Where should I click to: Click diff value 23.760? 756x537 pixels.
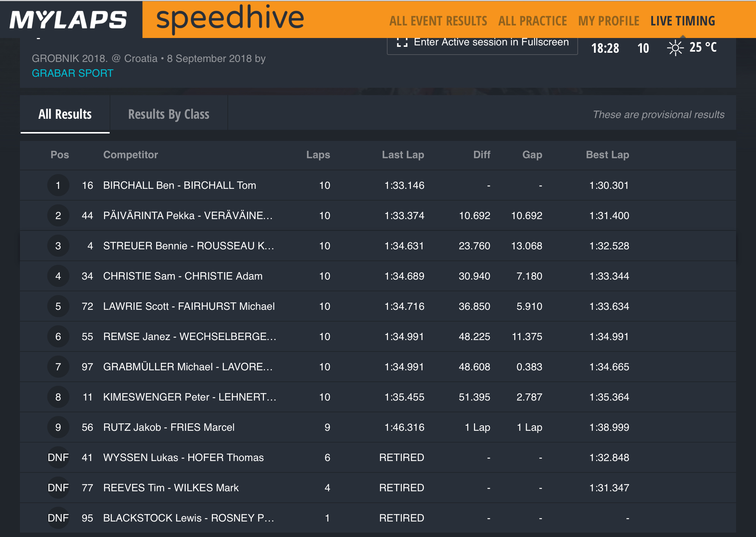point(474,246)
